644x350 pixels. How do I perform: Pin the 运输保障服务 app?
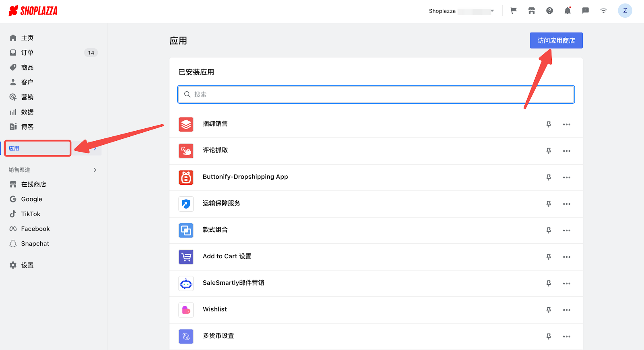pyautogui.click(x=549, y=204)
